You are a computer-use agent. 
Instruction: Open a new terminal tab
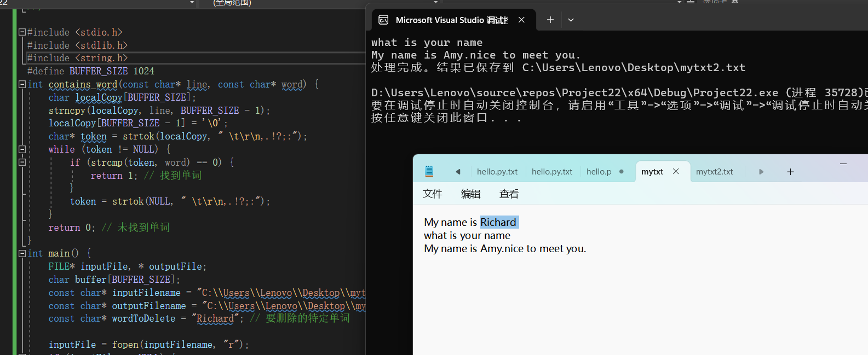click(550, 20)
